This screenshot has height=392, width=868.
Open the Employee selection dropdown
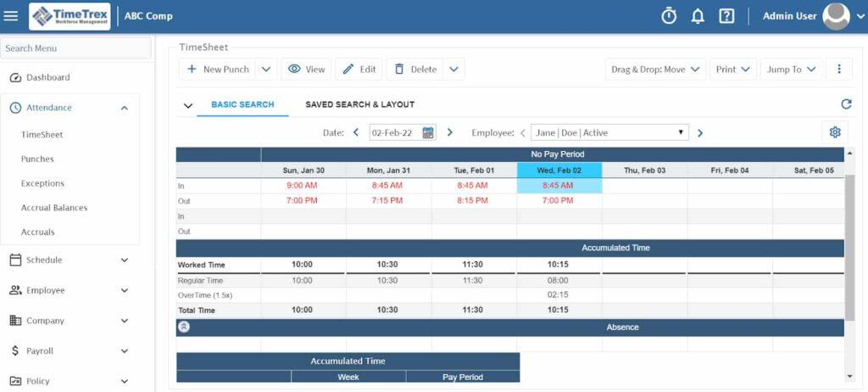click(609, 132)
